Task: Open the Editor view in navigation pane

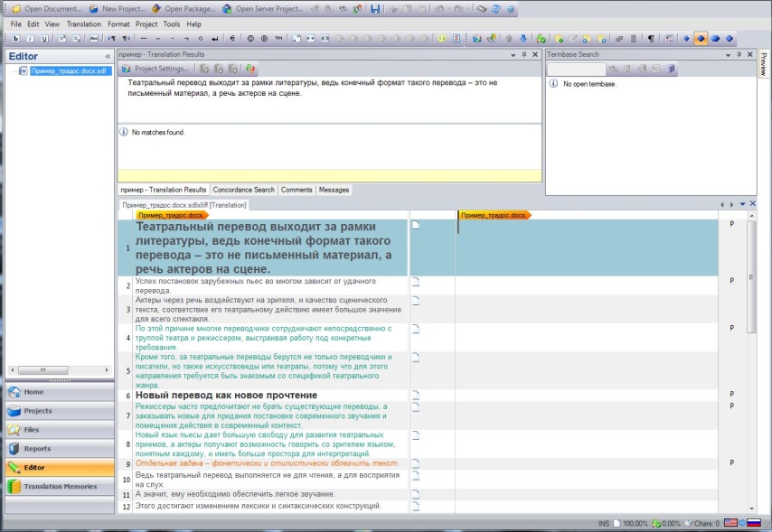Action: (58, 467)
